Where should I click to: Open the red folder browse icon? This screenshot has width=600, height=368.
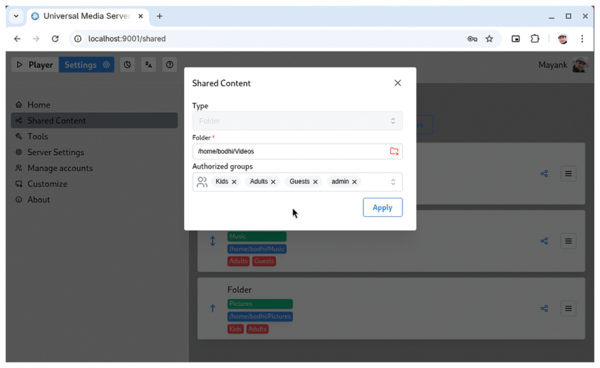pyautogui.click(x=394, y=151)
